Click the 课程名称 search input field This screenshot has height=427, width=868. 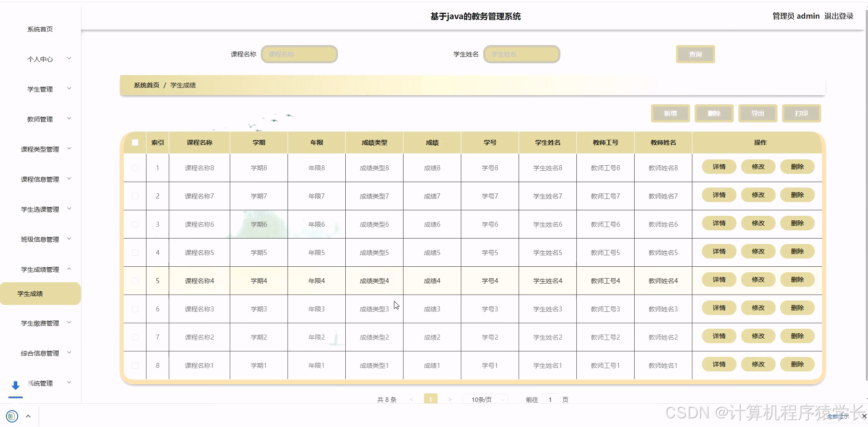click(299, 54)
